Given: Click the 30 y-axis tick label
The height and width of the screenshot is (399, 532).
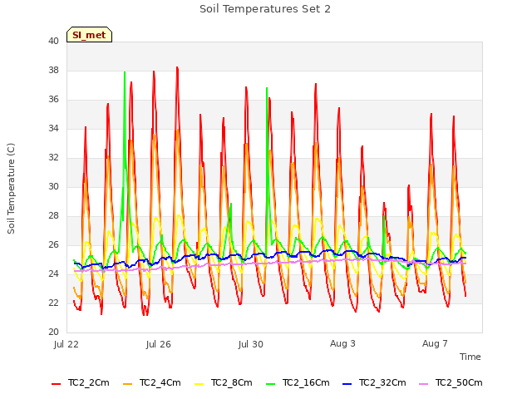Looking at the screenshot, I should click(x=53, y=186).
